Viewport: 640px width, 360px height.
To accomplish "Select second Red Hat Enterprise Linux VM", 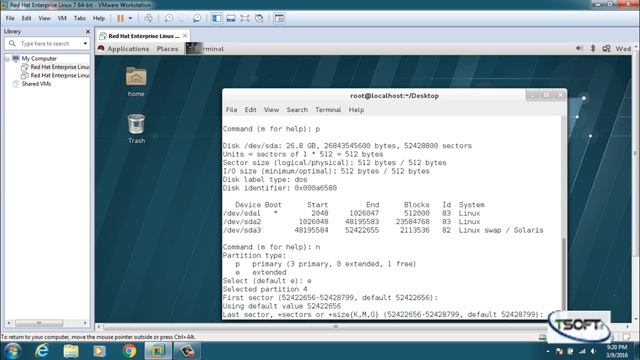I will pyautogui.click(x=60, y=76).
